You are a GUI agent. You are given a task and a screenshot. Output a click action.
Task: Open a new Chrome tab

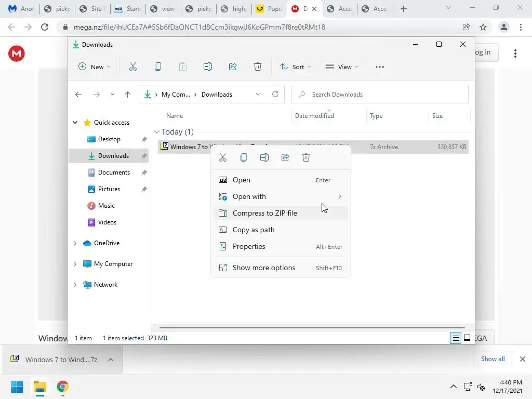(403, 9)
